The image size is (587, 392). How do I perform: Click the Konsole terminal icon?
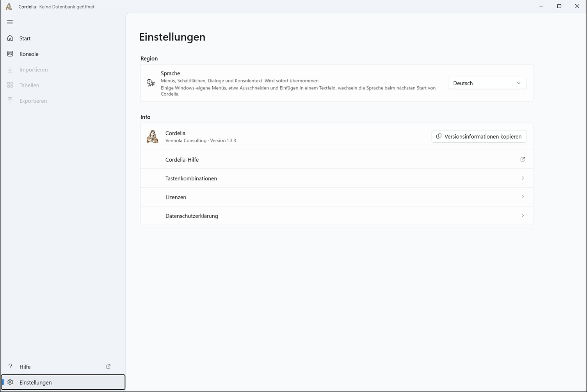[10, 54]
